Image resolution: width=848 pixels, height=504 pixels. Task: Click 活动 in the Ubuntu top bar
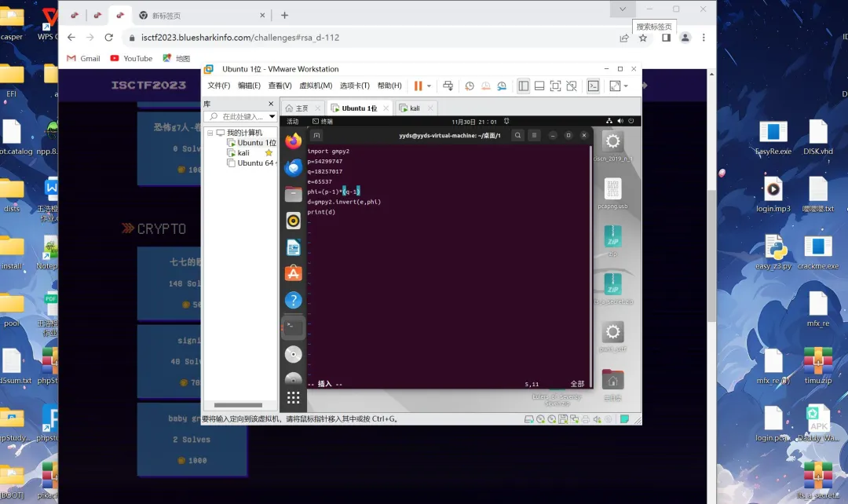293,122
